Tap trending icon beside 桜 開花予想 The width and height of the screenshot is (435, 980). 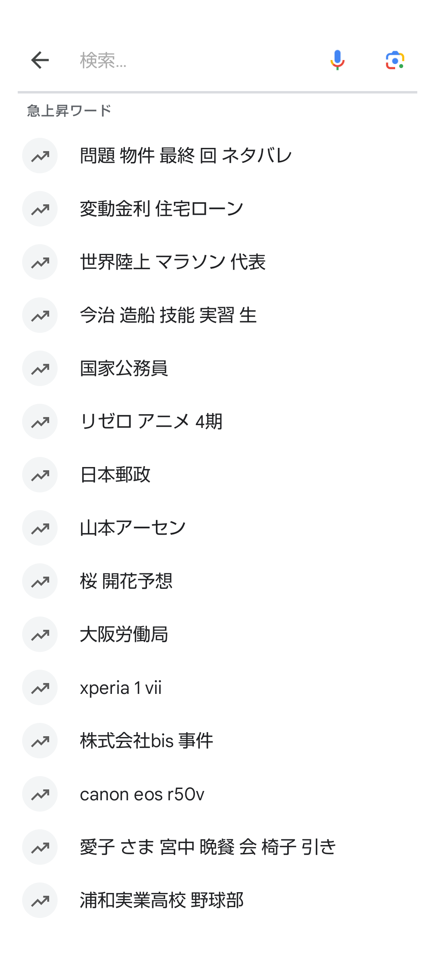coord(40,581)
